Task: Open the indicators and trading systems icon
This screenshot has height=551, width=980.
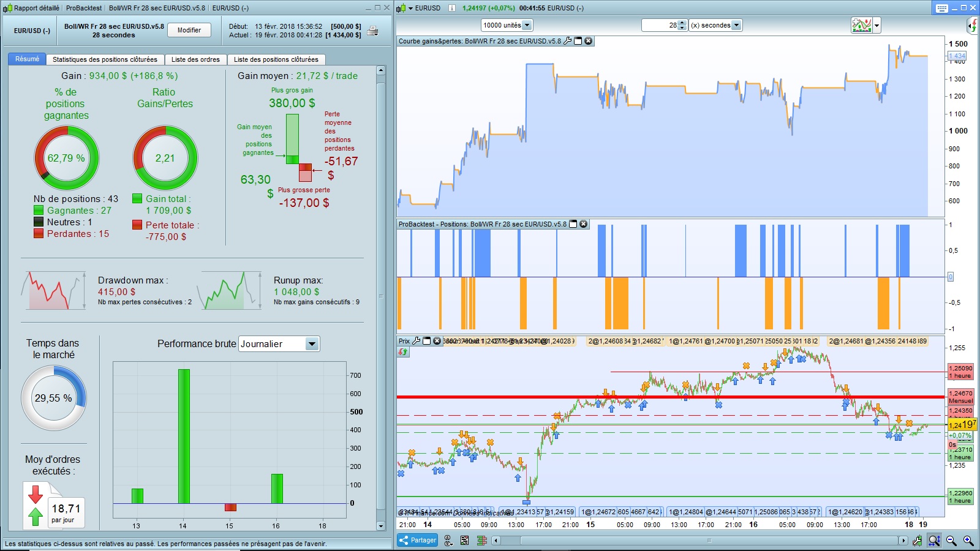Action: coord(861,25)
